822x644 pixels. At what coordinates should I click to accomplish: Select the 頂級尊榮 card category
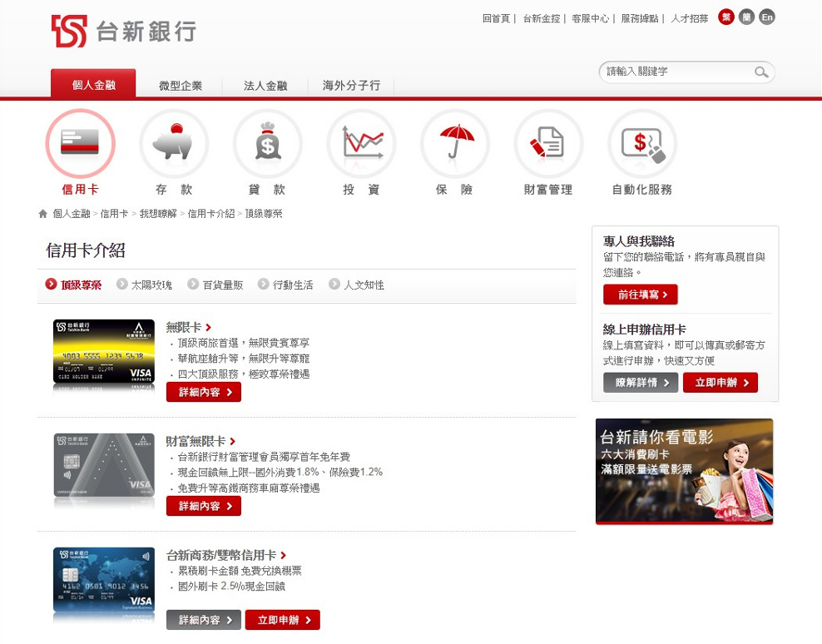tap(73, 285)
